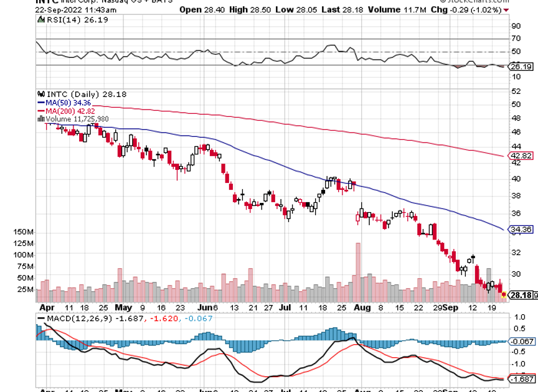This screenshot has width=538, height=392.
Task: Click the 52 label on price axis
Action: [516, 91]
